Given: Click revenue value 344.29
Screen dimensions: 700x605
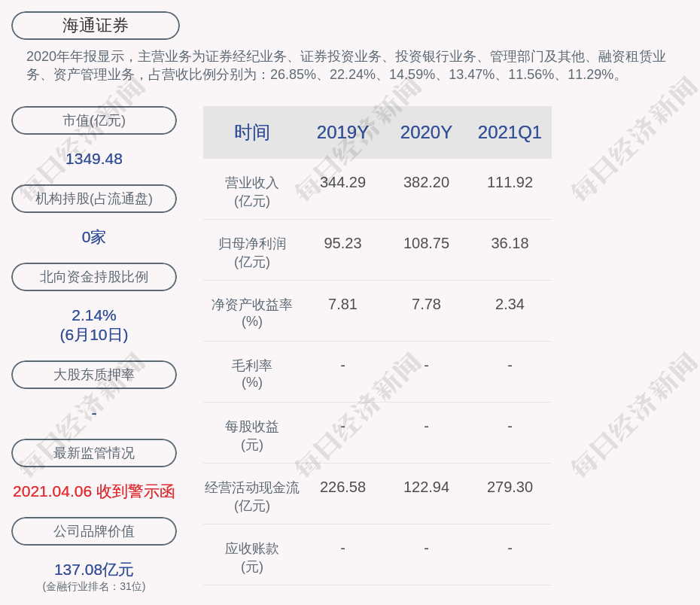Looking at the screenshot, I should coord(343,183).
